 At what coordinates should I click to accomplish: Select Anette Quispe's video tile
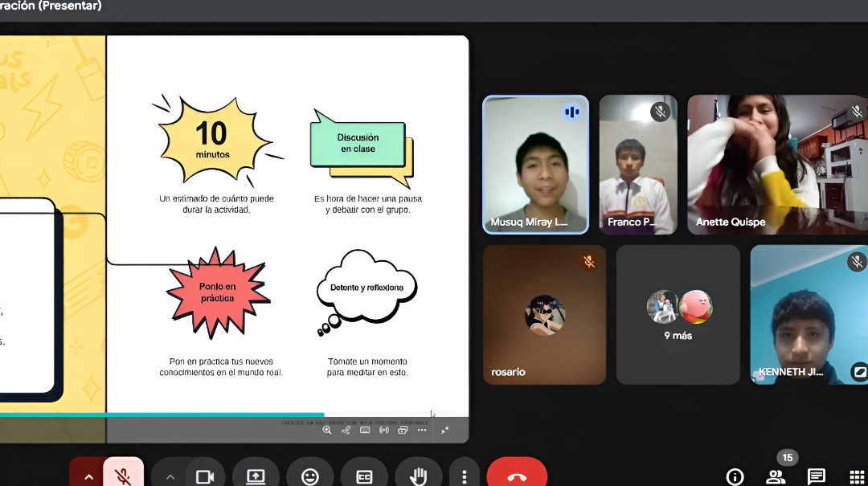pyautogui.click(x=777, y=165)
